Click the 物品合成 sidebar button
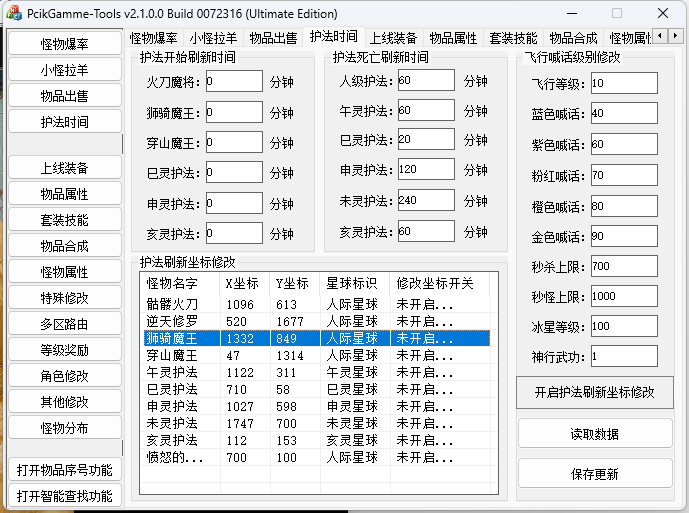Viewport: 689px width, 513px height. [x=65, y=245]
